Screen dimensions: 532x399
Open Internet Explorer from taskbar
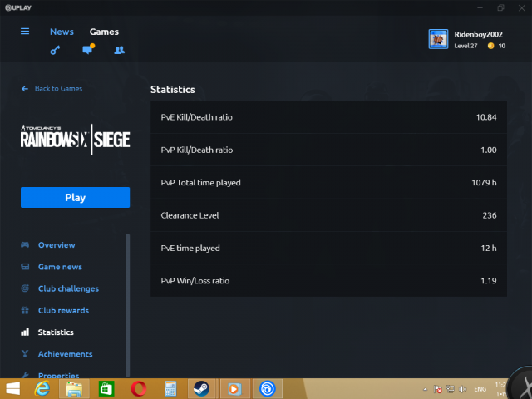click(x=42, y=388)
